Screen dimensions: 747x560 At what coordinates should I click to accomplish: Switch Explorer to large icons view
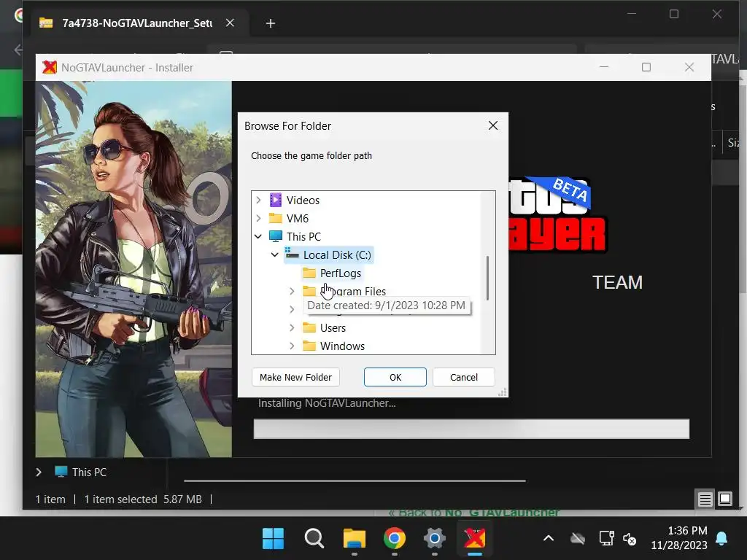pyautogui.click(x=725, y=499)
